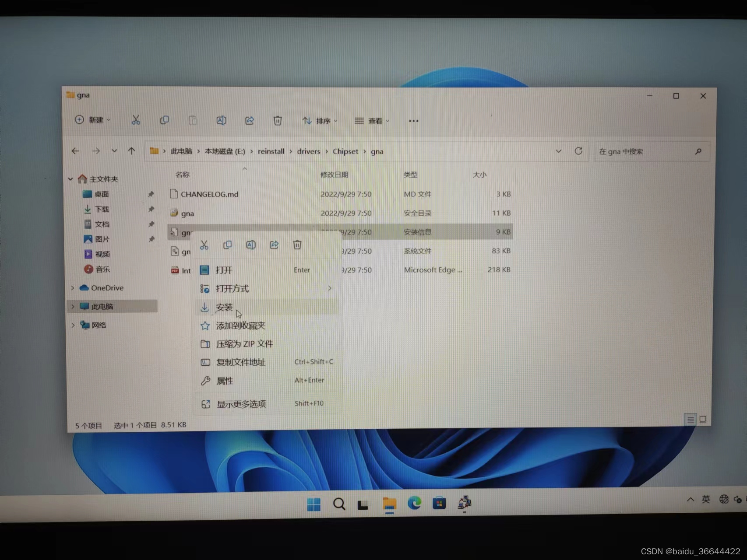
Task: Click the toolbar Cut scissors icon
Action: 136,120
